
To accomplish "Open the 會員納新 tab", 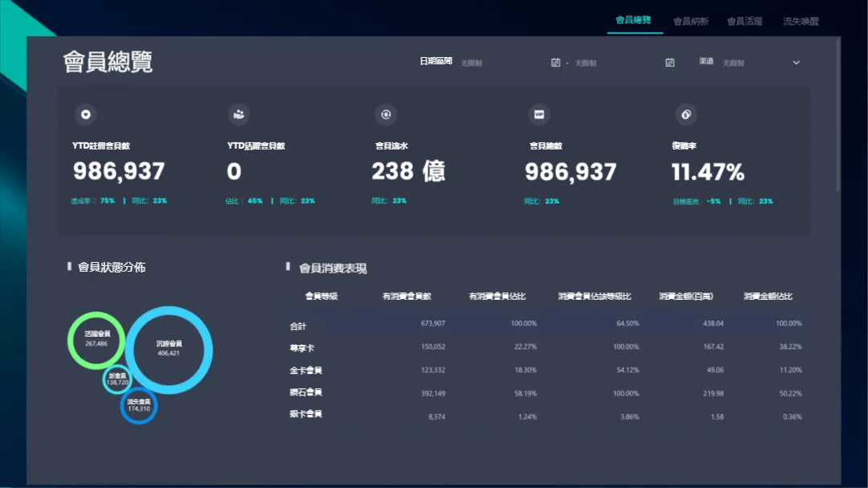I will point(690,22).
